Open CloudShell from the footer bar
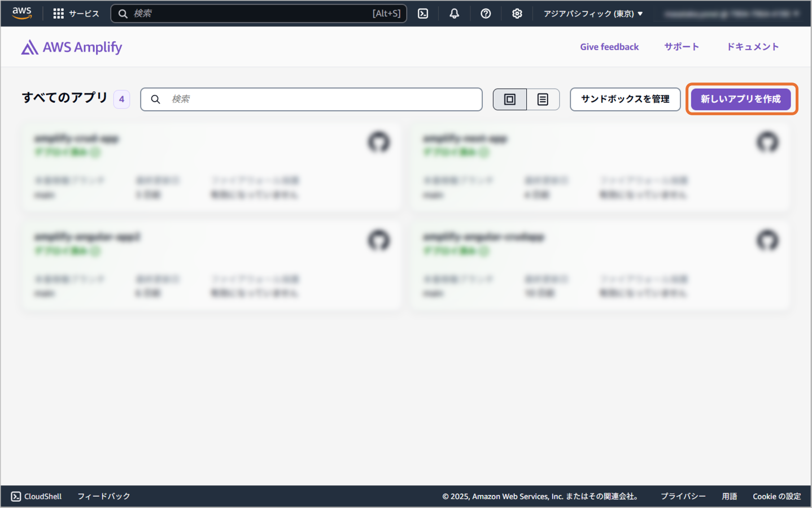 coord(36,496)
